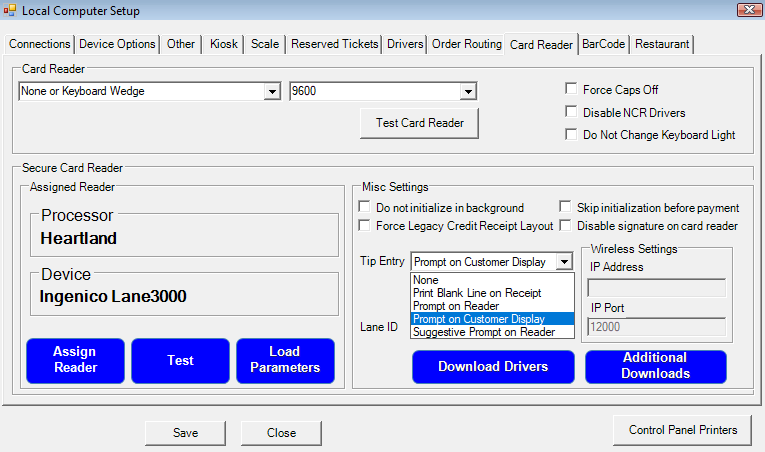
Task: Toggle Disable NCR Drivers checkbox
Action: coord(571,112)
